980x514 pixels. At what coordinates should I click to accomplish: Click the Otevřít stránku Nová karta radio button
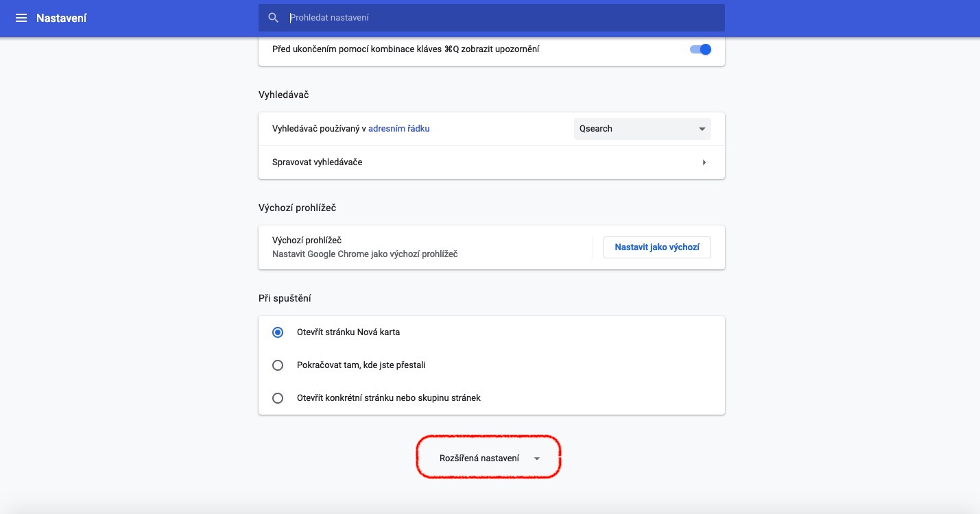coord(278,332)
